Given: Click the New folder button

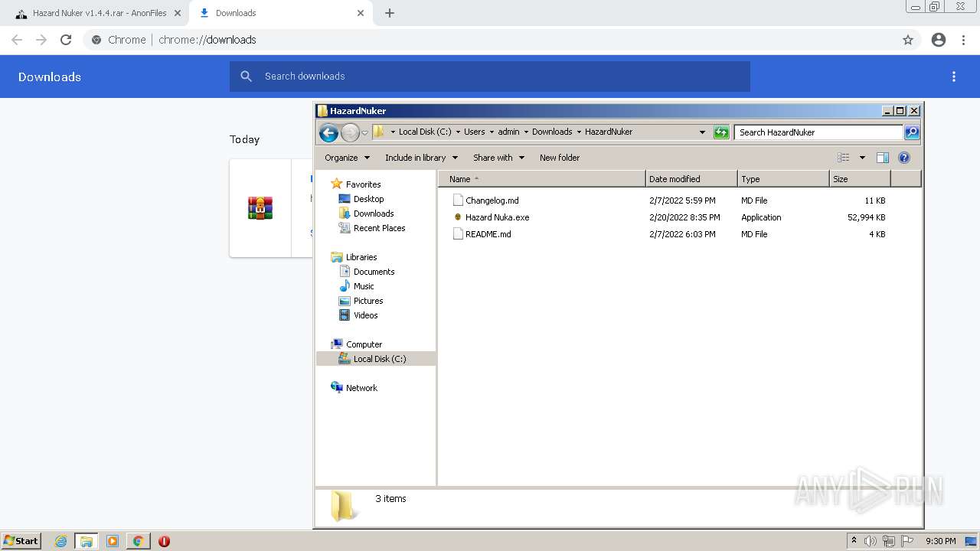Looking at the screenshot, I should coord(560,158).
